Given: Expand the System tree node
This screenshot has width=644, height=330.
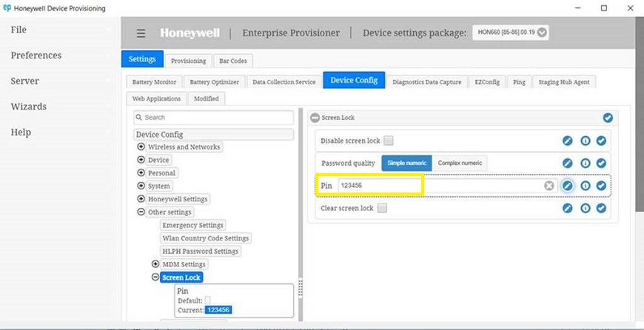Looking at the screenshot, I should (141, 186).
